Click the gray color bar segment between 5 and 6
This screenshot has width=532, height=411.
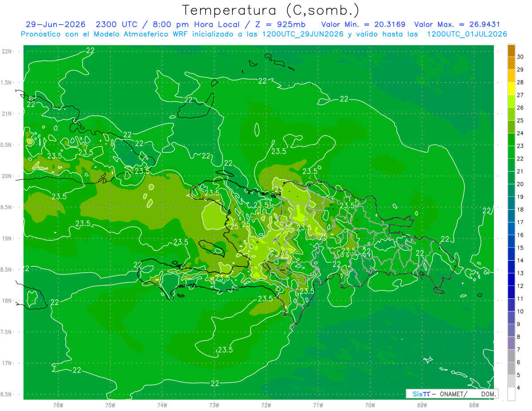(x=511, y=368)
